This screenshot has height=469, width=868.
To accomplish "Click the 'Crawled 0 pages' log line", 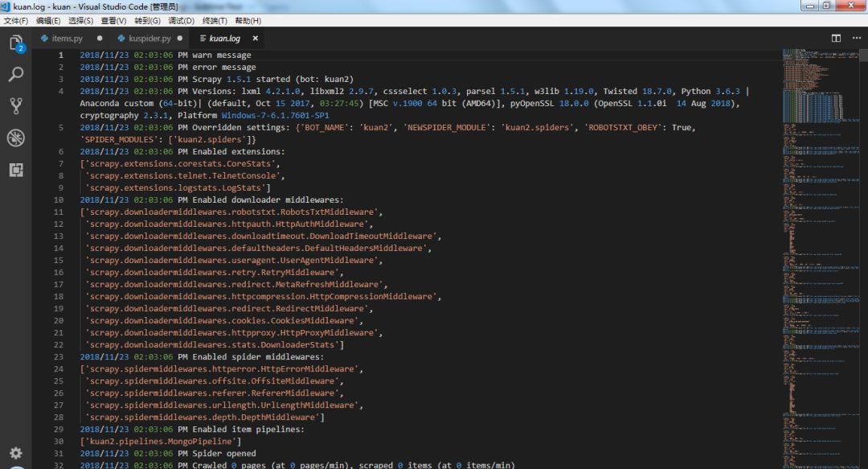I will tap(297, 465).
